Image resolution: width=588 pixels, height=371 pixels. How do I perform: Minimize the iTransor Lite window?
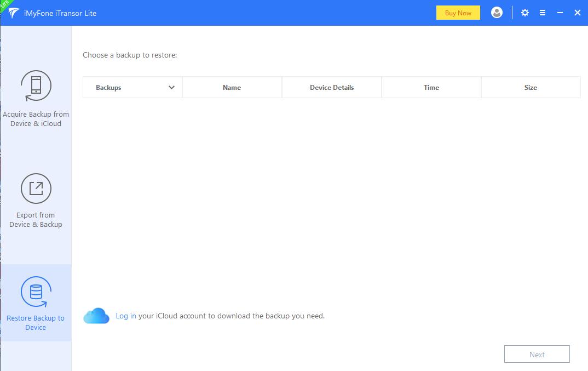[x=560, y=13]
